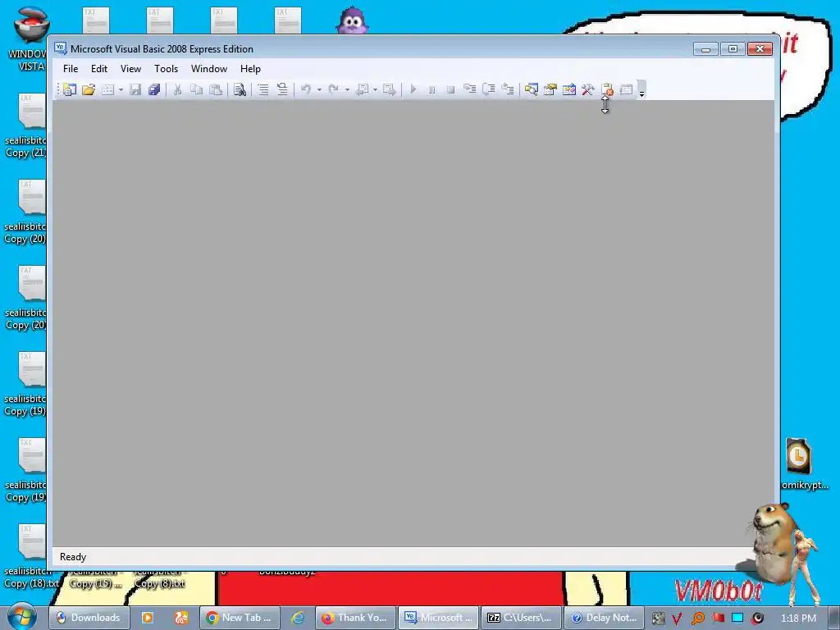This screenshot has height=630, width=840.
Task: Click the Comment Out Lines icon
Action: (262, 89)
